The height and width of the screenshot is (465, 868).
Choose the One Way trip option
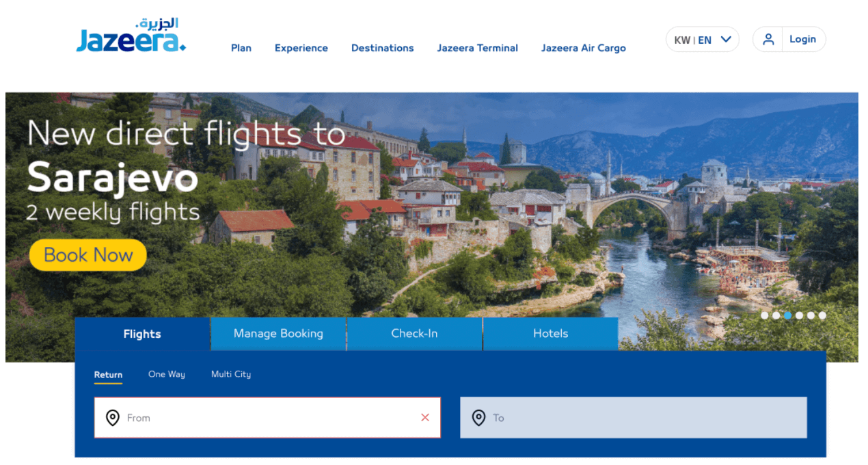tap(167, 374)
